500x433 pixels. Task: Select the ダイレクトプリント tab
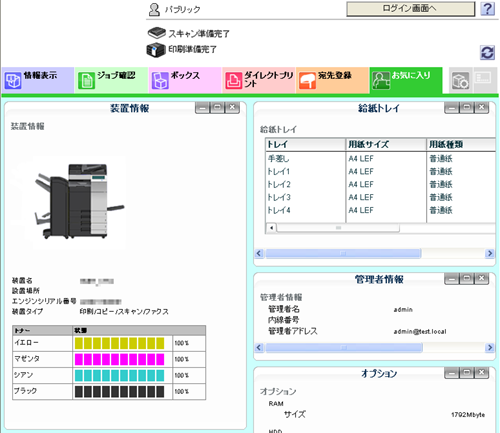[259, 80]
